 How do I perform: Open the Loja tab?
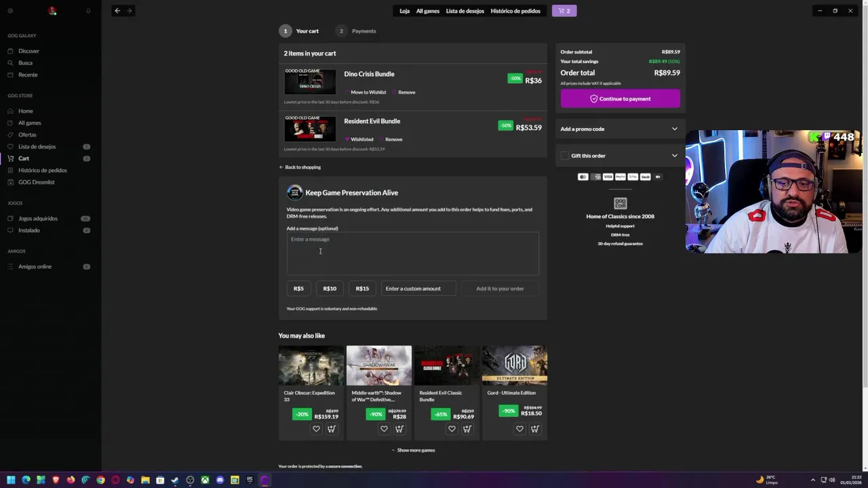[x=404, y=11]
